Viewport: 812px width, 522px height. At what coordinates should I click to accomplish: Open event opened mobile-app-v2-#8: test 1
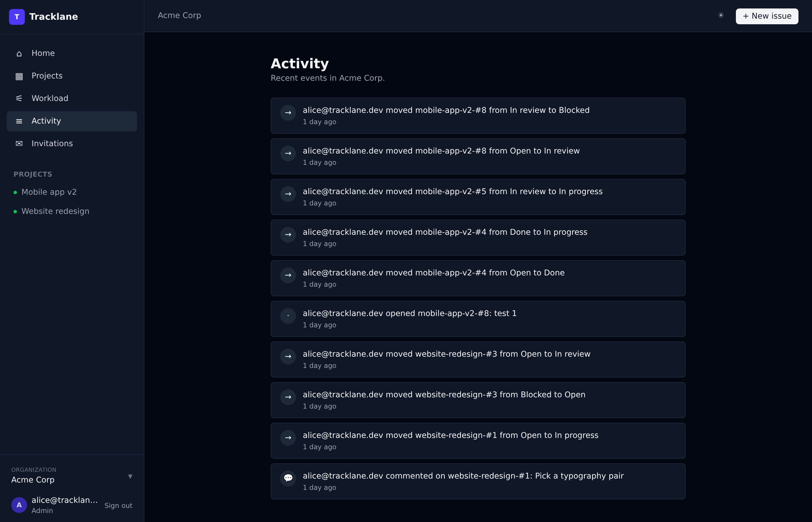coord(478,319)
